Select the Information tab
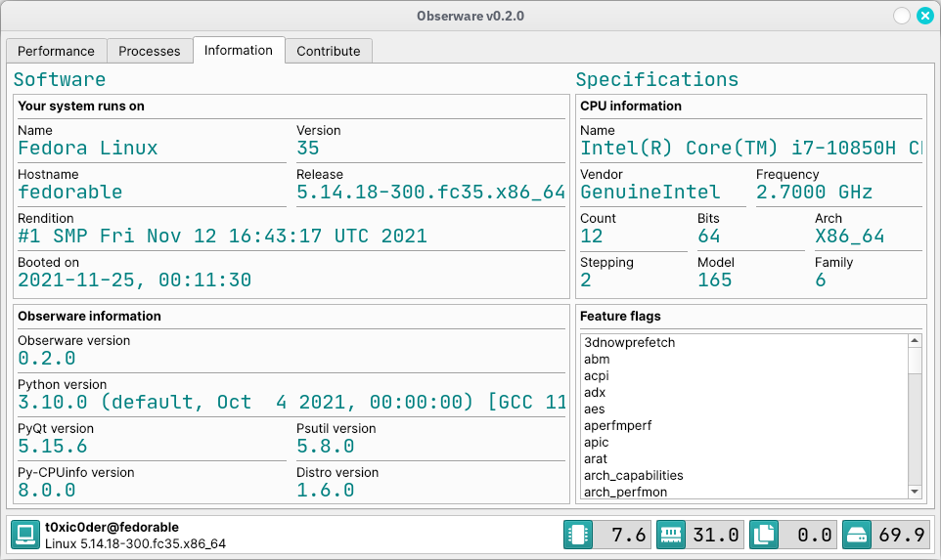The width and height of the screenshot is (941, 560). pyautogui.click(x=239, y=51)
